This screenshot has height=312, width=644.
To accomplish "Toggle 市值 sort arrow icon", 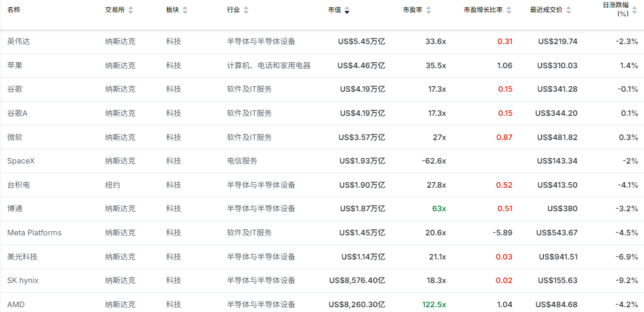I will 347,10.
